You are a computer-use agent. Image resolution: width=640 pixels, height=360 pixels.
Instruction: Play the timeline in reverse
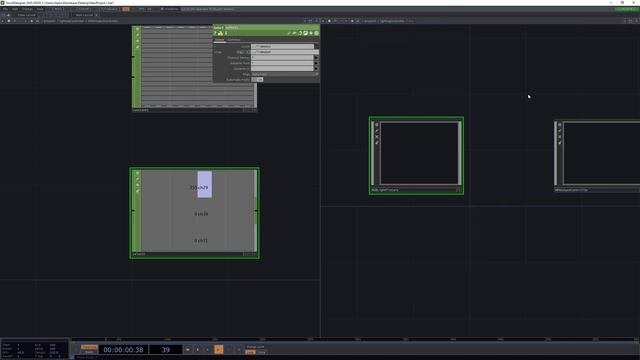click(x=208, y=349)
